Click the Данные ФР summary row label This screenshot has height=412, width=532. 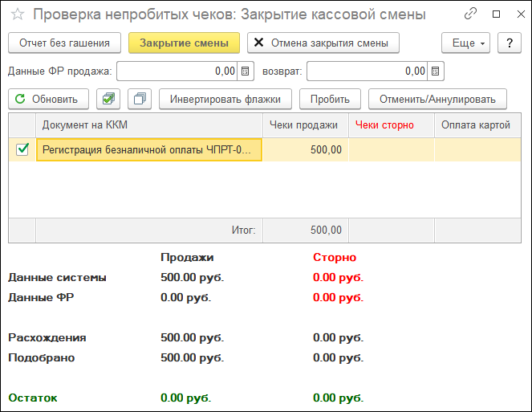tap(41, 297)
